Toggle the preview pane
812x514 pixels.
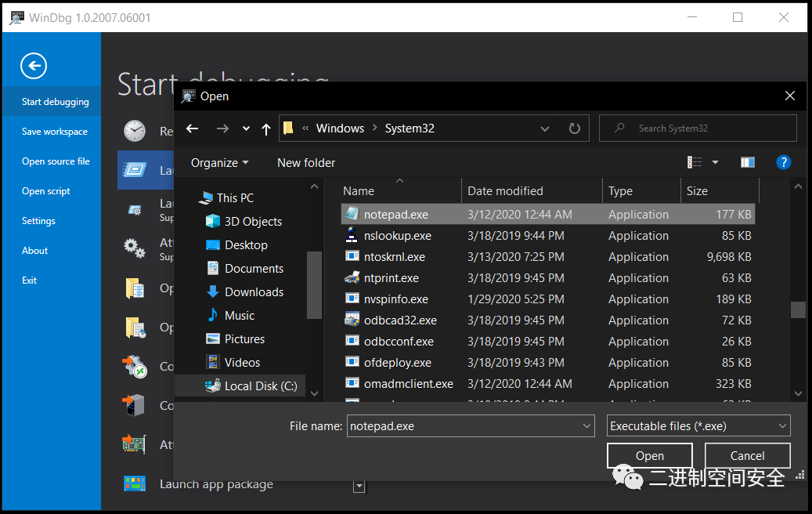(x=747, y=162)
